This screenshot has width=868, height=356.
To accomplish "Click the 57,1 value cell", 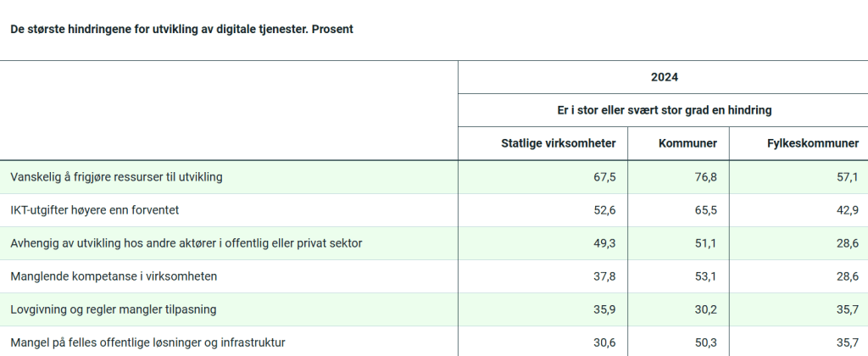I will pyautogui.click(x=848, y=177).
